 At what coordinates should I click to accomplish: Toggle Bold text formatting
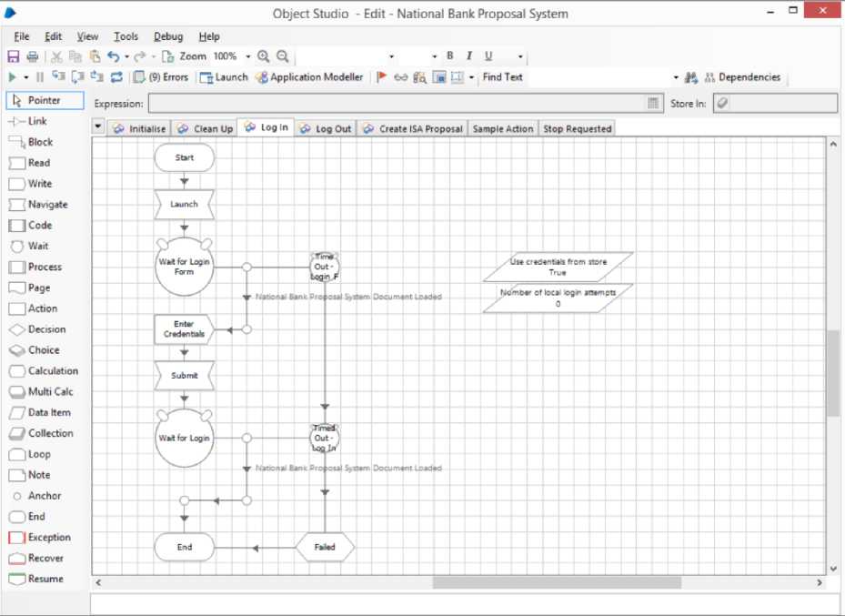click(450, 56)
